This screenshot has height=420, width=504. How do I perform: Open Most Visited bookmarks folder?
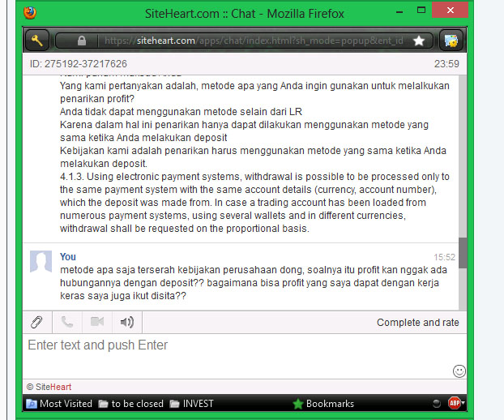click(59, 404)
